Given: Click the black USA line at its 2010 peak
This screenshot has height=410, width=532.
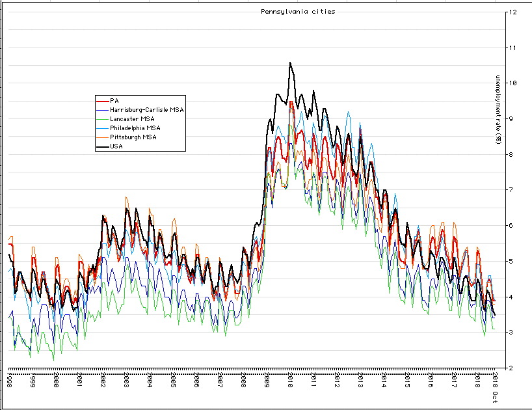Looking at the screenshot, I should (x=290, y=62).
